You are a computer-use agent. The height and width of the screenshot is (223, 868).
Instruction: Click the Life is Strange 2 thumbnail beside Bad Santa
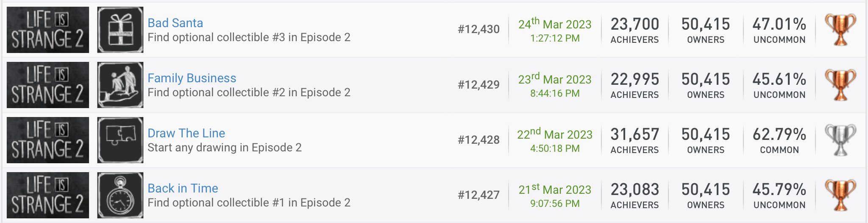[x=48, y=30]
